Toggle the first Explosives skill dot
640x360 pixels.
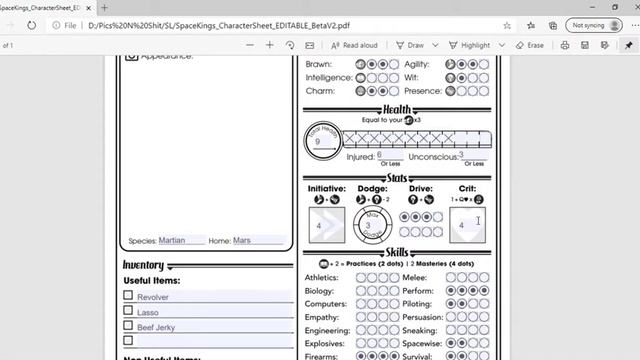pyautogui.click(x=361, y=343)
